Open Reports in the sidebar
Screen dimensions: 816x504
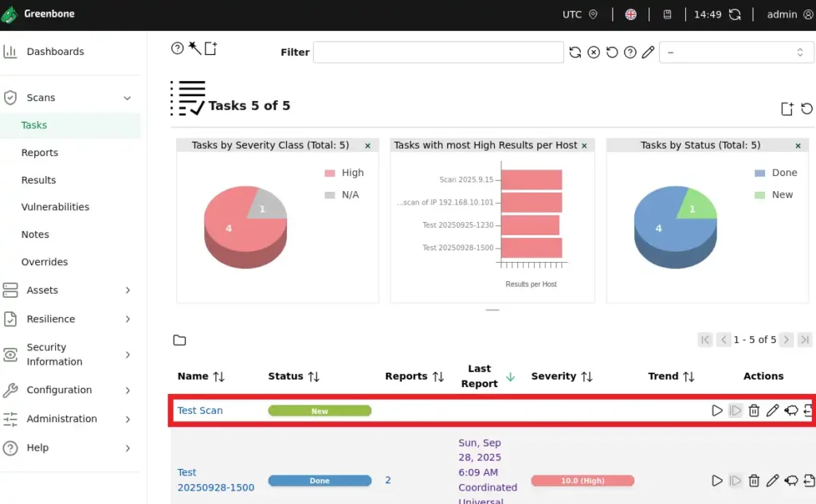[40, 153]
